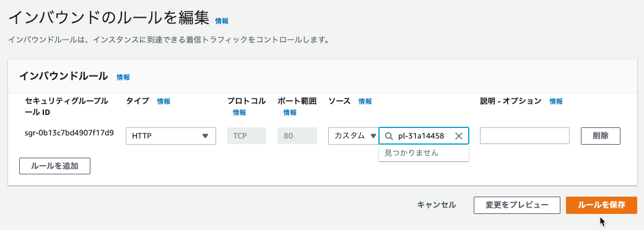Select rule ID text sgr-0b13c7bd4907f17d9

[69, 133]
